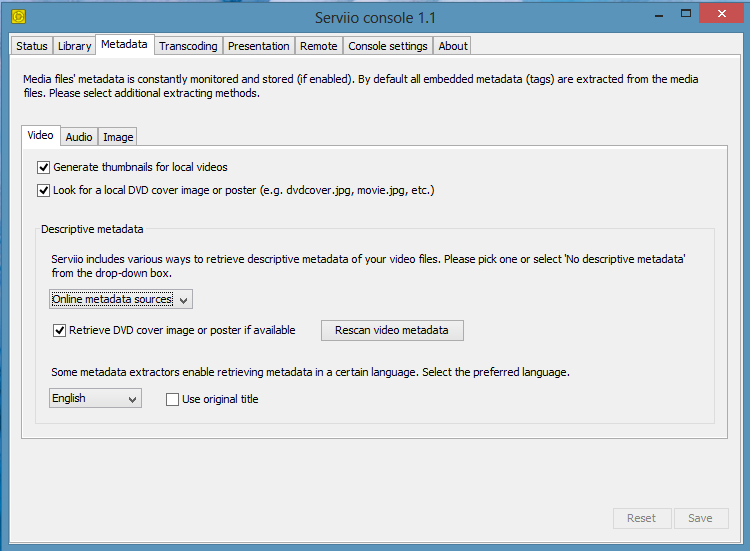Screen dimensions: 750x551
Task: Click the Reset button
Action: pos(641,518)
